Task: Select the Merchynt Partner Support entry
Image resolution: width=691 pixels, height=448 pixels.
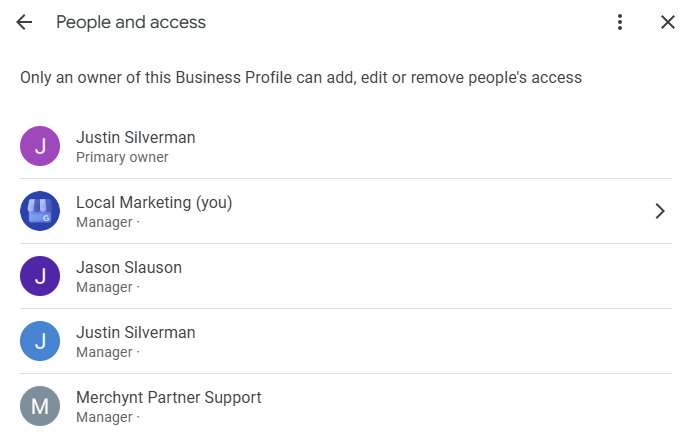Action: tap(346, 406)
